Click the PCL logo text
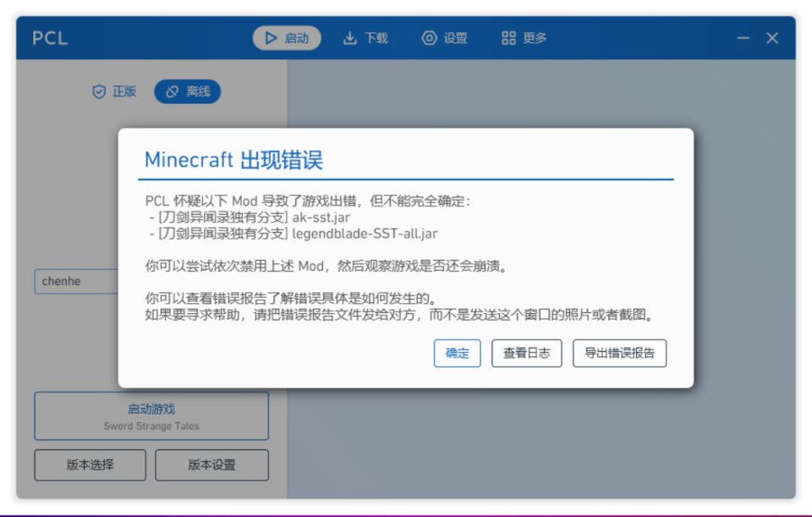Image resolution: width=812 pixels, height=517 pixels. 50,38
